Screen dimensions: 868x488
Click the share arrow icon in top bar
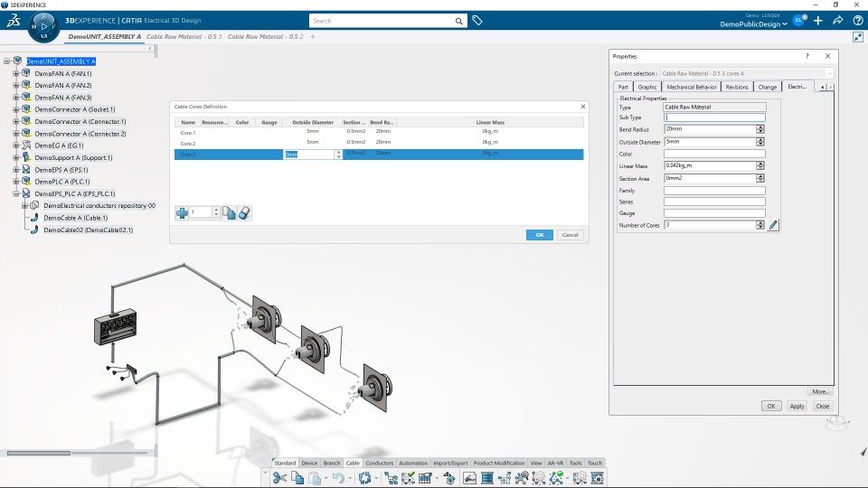pos(838,21)
